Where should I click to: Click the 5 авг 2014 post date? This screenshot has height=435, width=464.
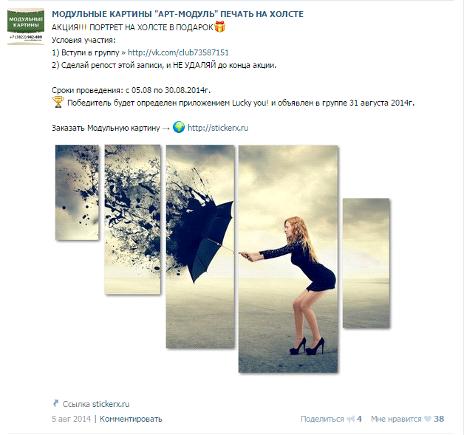click(71, 419)
